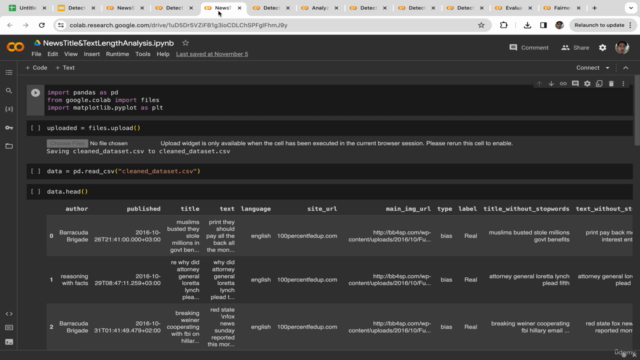
Task: Open the table of contents sidebar icon
Action: click(x=9, y=73)
